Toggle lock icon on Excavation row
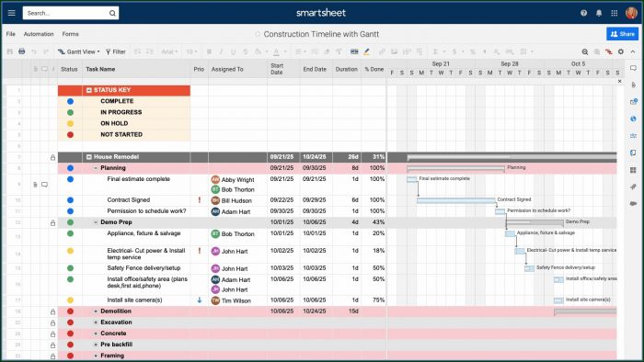The image size is (644, 362). [x=53, y=322]
